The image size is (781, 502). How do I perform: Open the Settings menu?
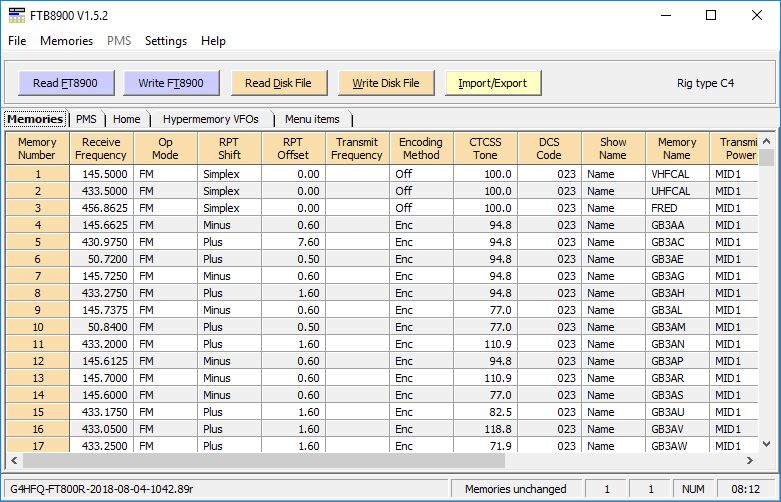166,41
